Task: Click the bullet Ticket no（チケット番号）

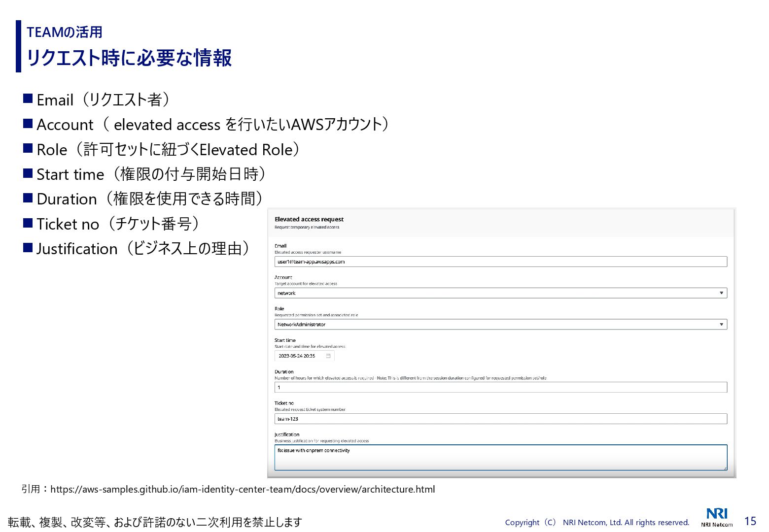Action: pyautogui.click(x=112, y=224)
